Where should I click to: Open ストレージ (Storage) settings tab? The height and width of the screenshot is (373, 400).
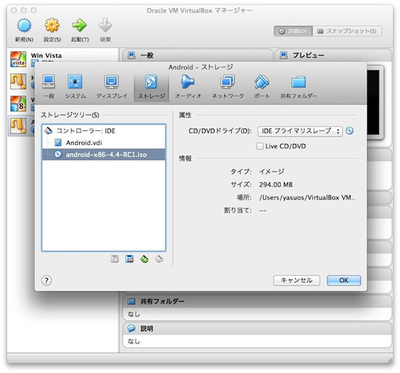(151, 87)
